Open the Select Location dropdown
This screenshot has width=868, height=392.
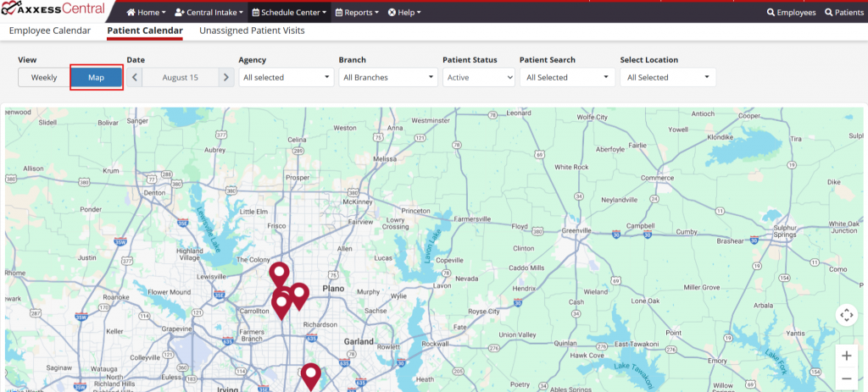pyautogui.click(x=668, y=77)
